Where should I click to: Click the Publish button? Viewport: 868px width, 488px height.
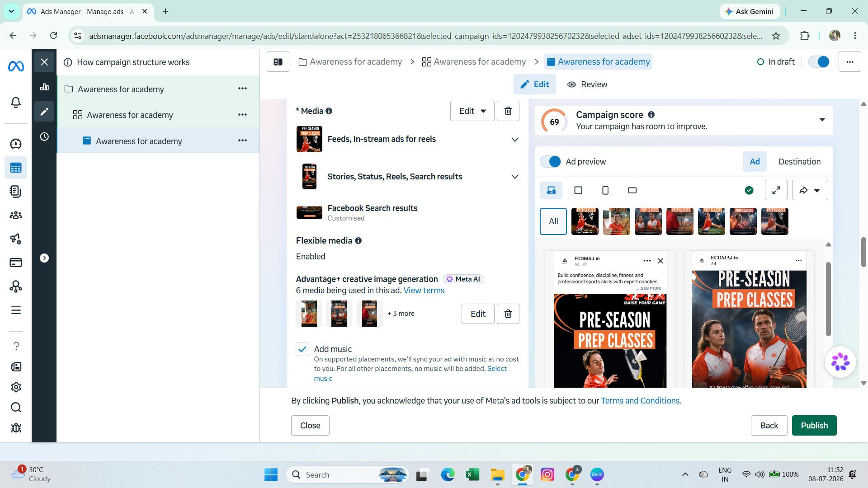pos(814,426)
